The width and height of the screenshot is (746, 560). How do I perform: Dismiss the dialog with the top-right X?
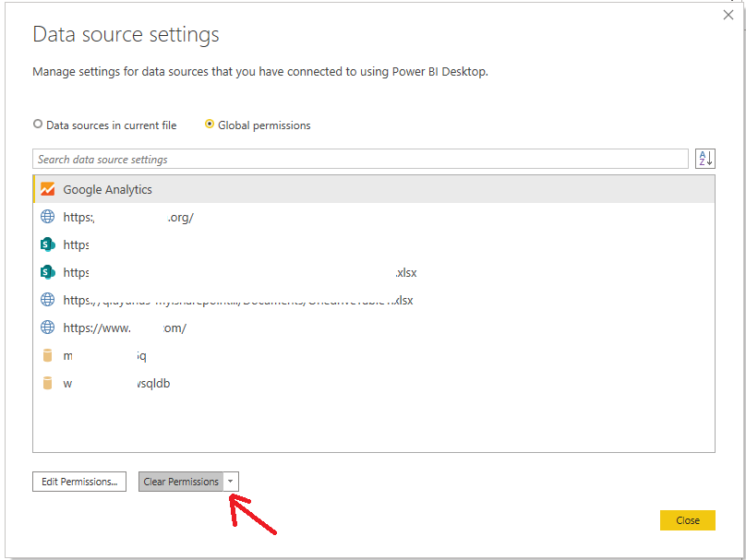point(728,15)
